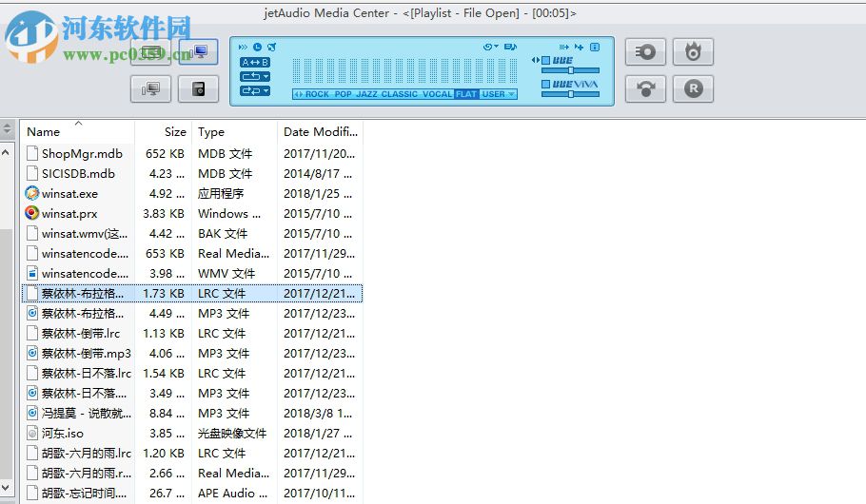
Task: Enable the BBE sound effect checkbox
Action: point(545,60)
